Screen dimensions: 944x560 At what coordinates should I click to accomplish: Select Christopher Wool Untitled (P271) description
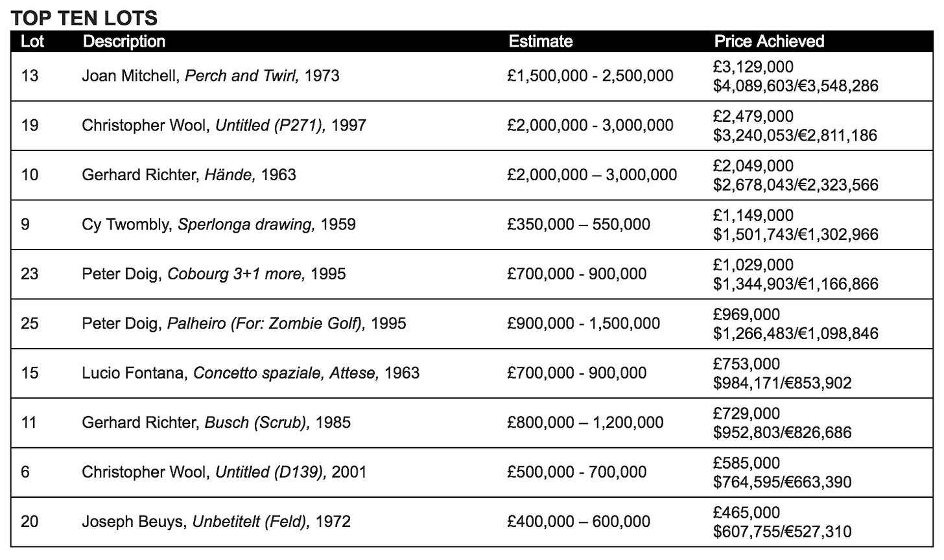pos(224,125)
